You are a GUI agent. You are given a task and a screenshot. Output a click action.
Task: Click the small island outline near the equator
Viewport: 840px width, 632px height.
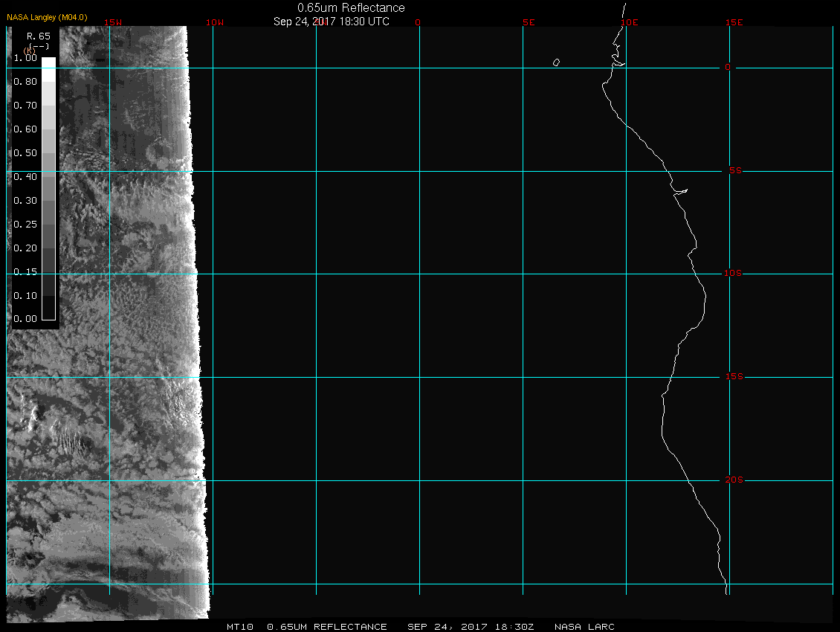point(556,62)
